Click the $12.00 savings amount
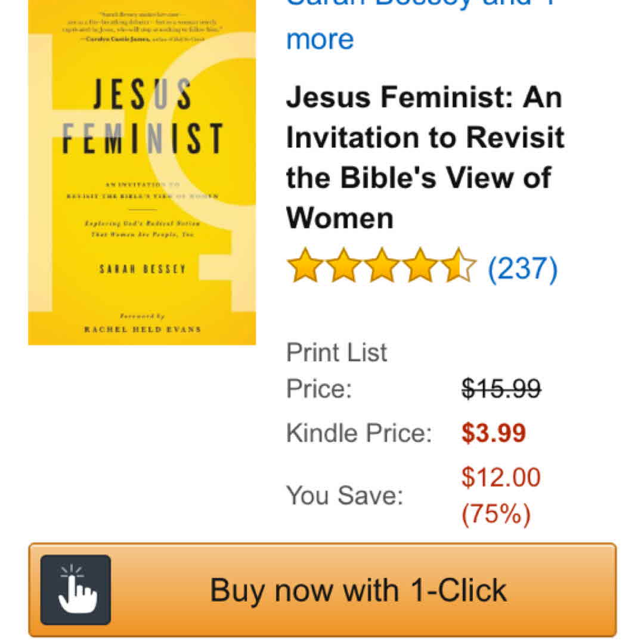This screenshot has height=644, width=644. tap(501, 478)
